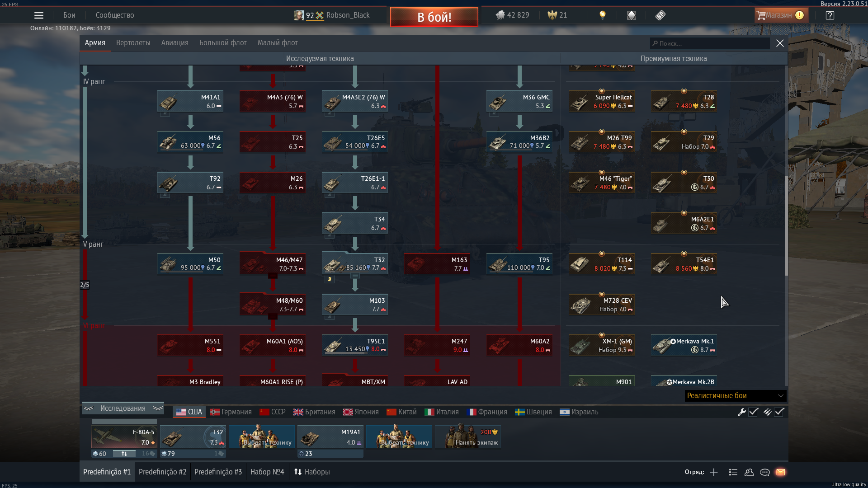This screenshot has height=488, width=868.
Task: Expand the MBT/XM vehicle group
Action: click(355, 380)
